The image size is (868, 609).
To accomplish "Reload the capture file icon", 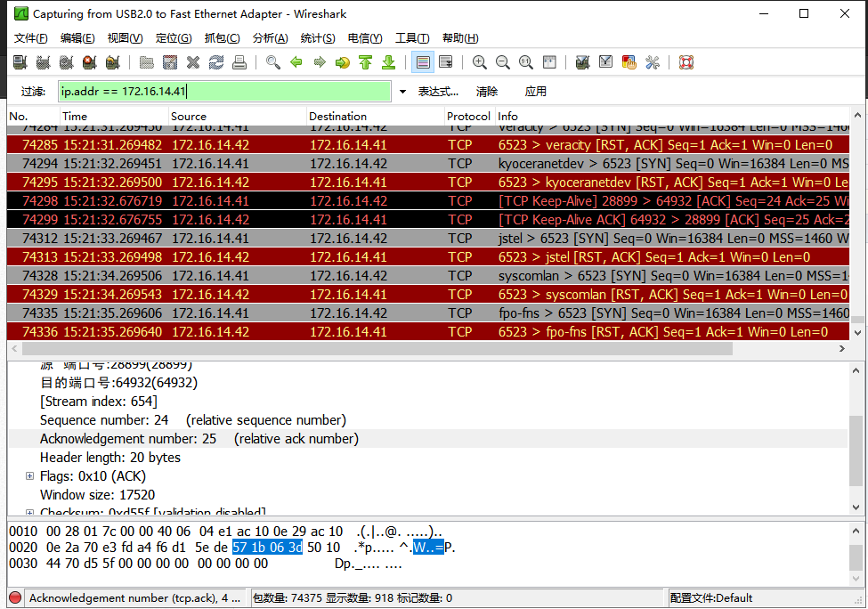I will point(216,62).
